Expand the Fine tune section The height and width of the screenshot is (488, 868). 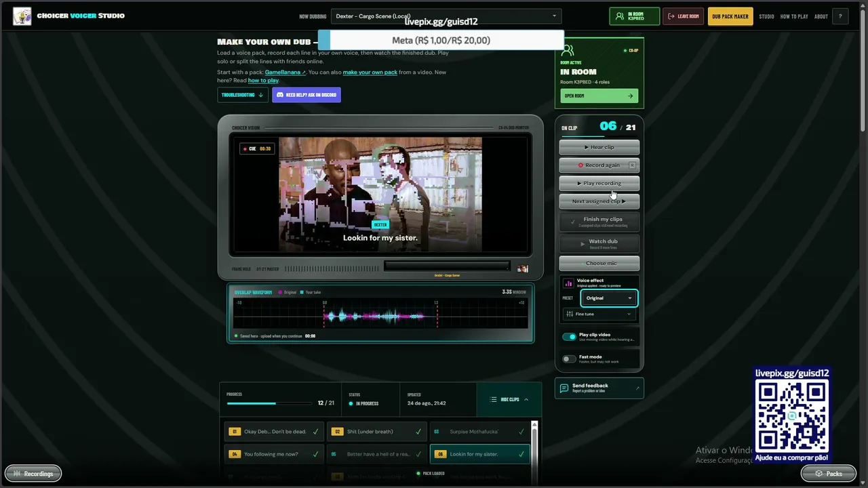599,314
